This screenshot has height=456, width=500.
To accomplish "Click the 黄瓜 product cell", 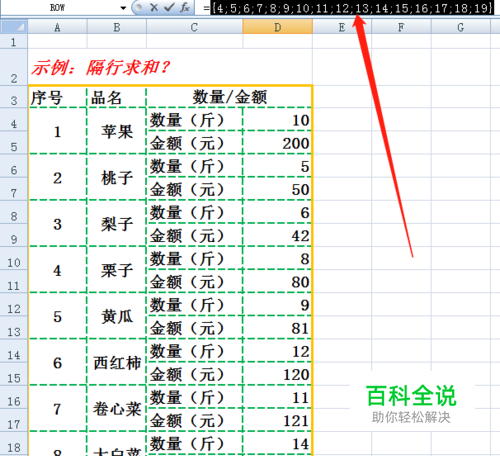I will click(117, 316).
